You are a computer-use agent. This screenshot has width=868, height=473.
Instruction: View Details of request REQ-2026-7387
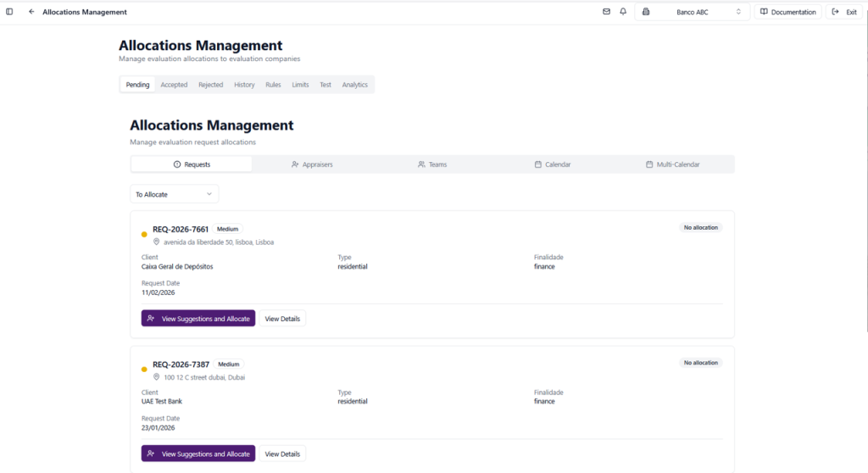coord(282,454)
